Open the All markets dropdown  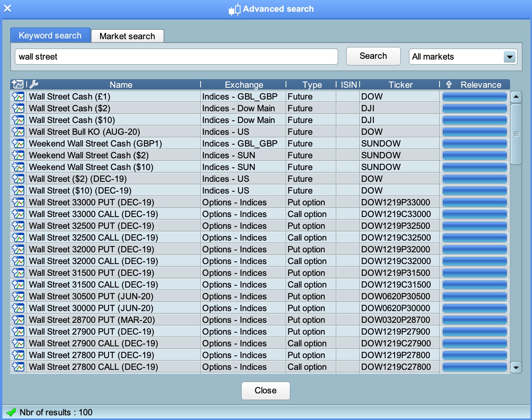point(509,57)
